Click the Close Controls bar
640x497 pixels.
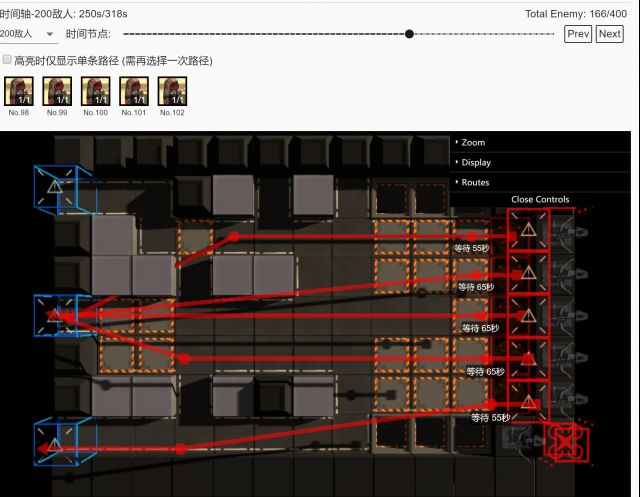click(x=540, y=199)
